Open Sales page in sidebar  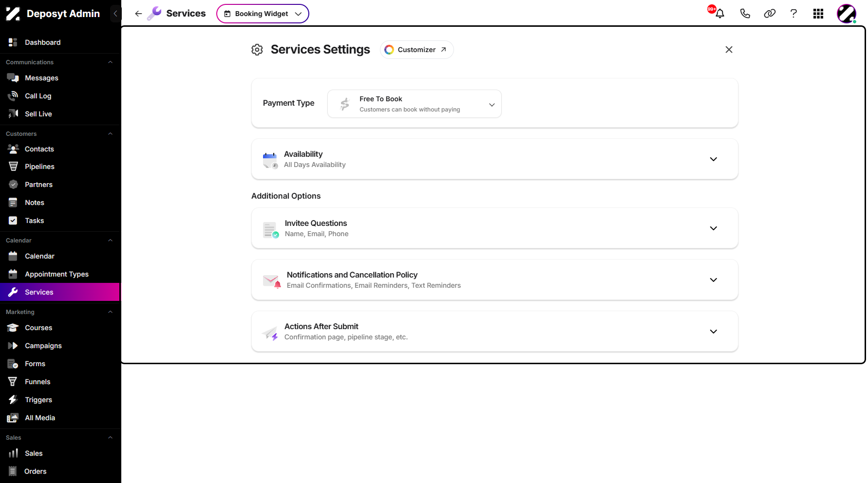pos(60,453)
